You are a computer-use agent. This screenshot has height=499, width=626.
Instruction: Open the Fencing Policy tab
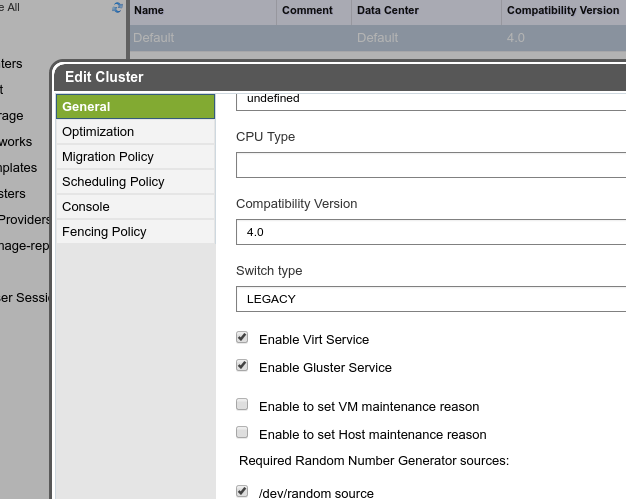tap(135, 232)
